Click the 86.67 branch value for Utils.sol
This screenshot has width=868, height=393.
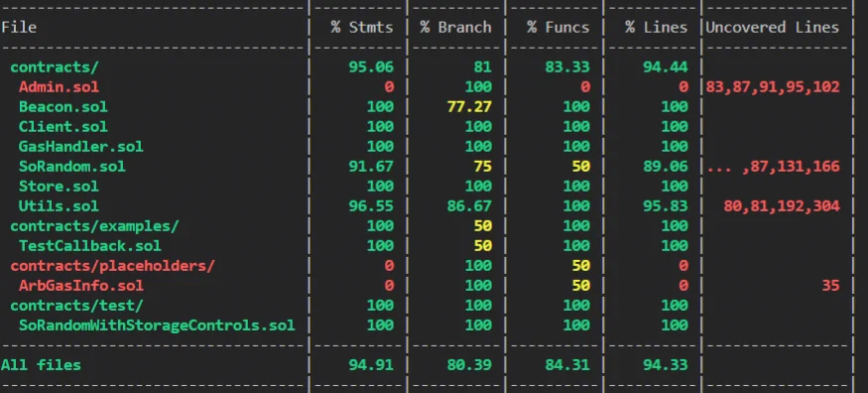tap(469, 206)
